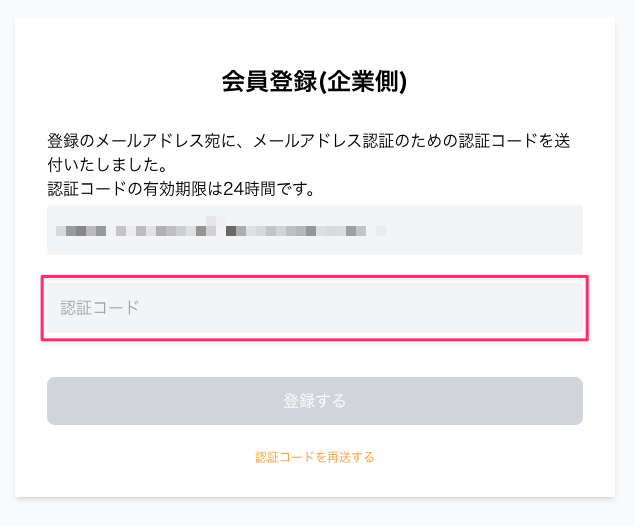Click the pixelated email text in the gray field
The width and height of the screenshot is (635, 526).
[220, 230]
